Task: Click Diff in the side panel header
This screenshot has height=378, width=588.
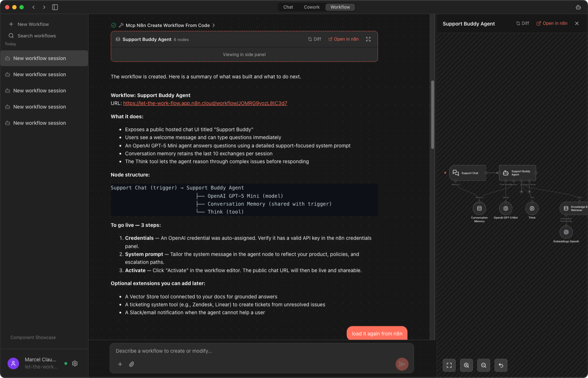Action: (x=523, y=23)
